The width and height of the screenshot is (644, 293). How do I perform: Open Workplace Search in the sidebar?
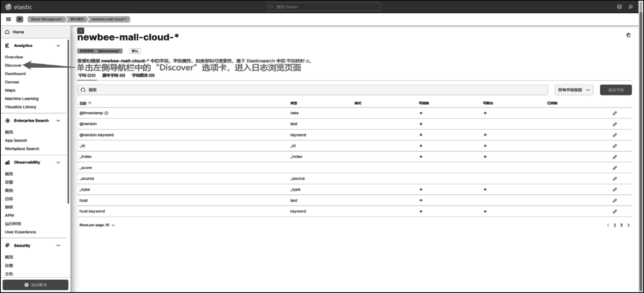22,149
